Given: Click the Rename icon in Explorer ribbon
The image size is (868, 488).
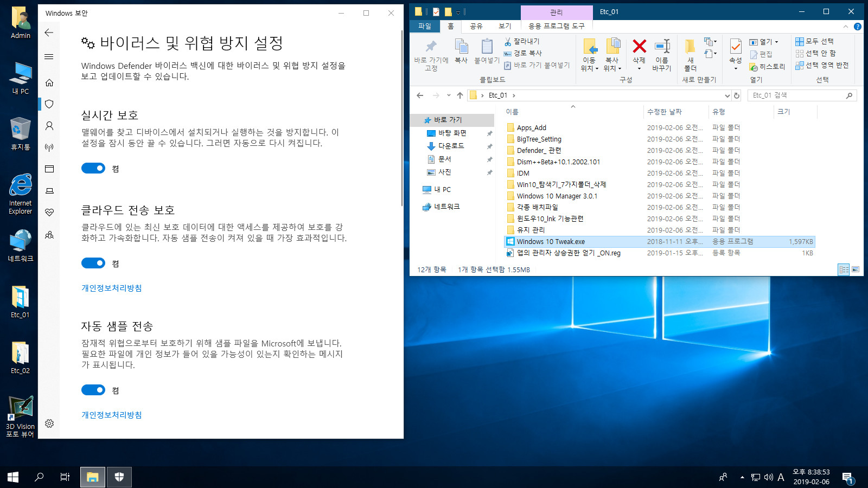Looking at the screenshot, I should (662, 46).
